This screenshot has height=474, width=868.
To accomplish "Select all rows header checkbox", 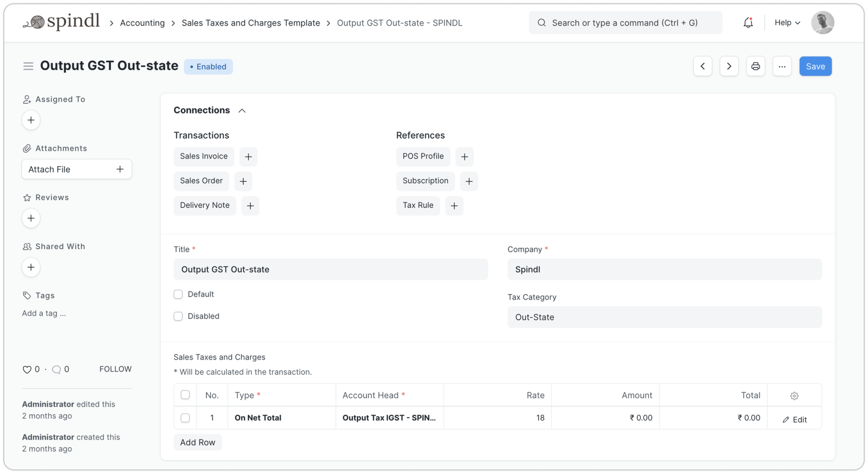I will pyautogui.click(x=185, y=395).
